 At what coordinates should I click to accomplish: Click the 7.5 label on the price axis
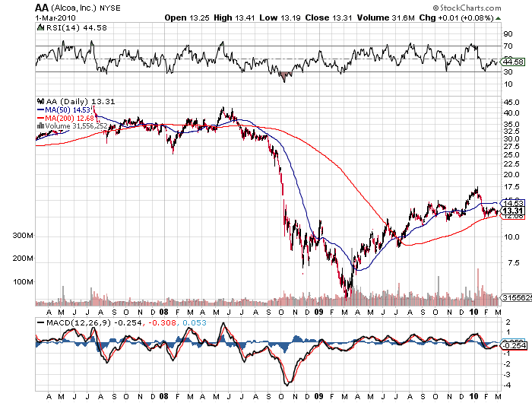pyautogui.click(x=513, y=263)
